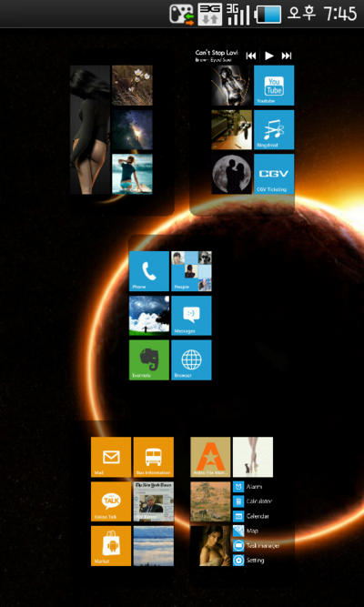Viewport: 364px width, 607px height.
Task: Open the Market shopping bag tile
Action: 111,546
